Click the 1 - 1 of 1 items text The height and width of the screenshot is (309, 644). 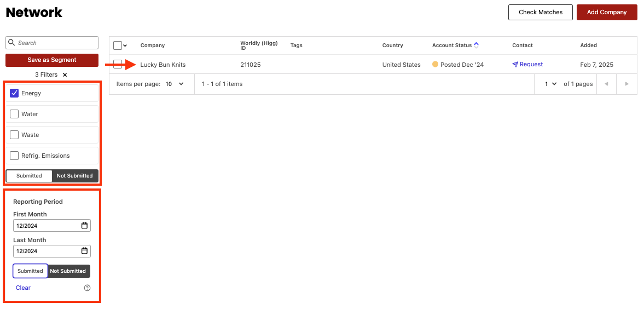(x=222, y=84)
